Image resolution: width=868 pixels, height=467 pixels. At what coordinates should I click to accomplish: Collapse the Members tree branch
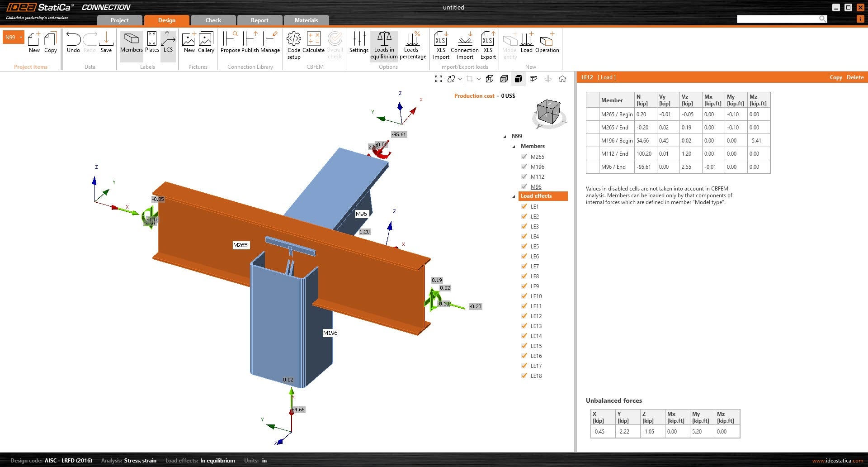(x=514, y=147)
